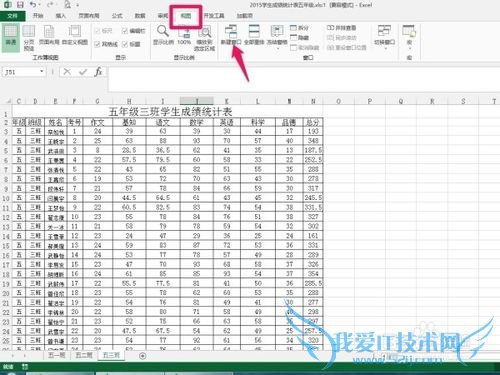Open the Page Layout (页面布局) ribbon tab
Screen dimensions: 500x375
(89, 16)
